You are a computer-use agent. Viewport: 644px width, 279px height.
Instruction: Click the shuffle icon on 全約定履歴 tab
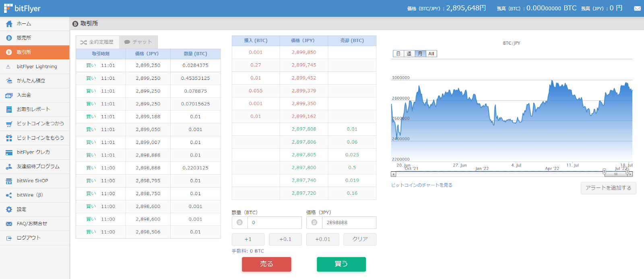pyautogui.click(x=83, y=42)
